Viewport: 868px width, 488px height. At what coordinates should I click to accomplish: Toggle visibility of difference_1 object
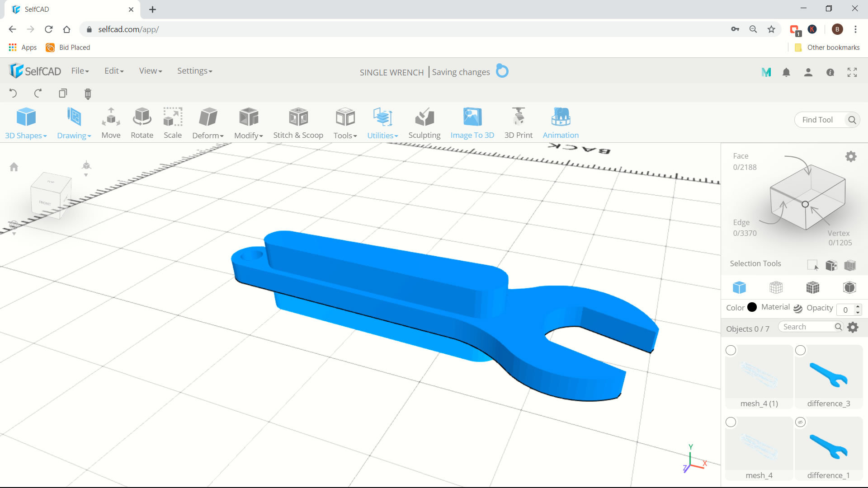pos(800,422)
